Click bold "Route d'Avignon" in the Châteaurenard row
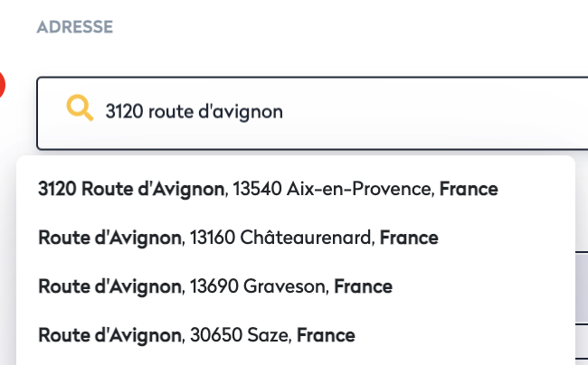 109,239
